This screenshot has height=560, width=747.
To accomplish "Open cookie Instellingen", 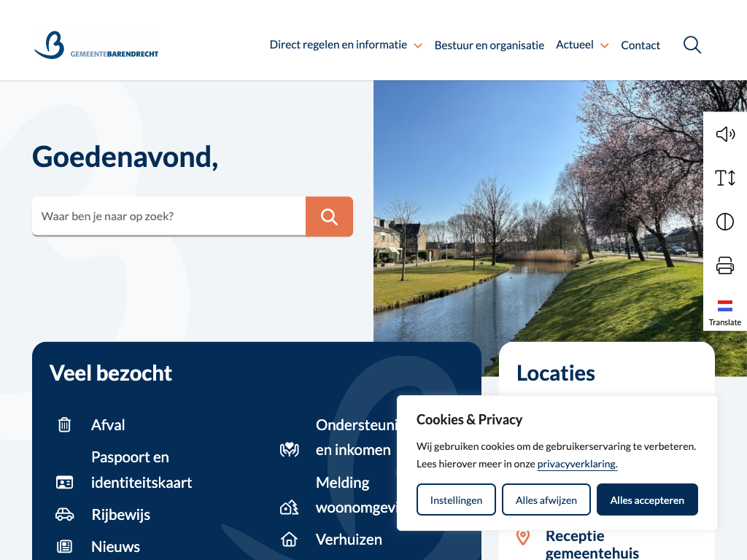I will pos(456,500).
